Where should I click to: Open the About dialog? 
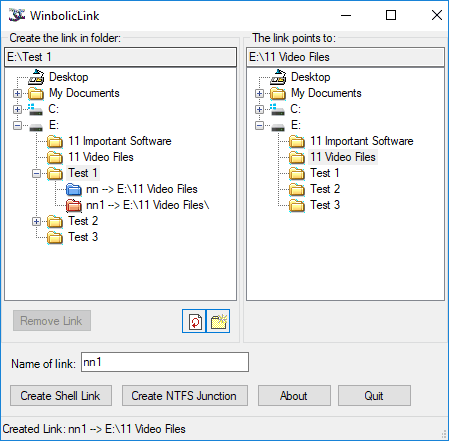point(294,396)
